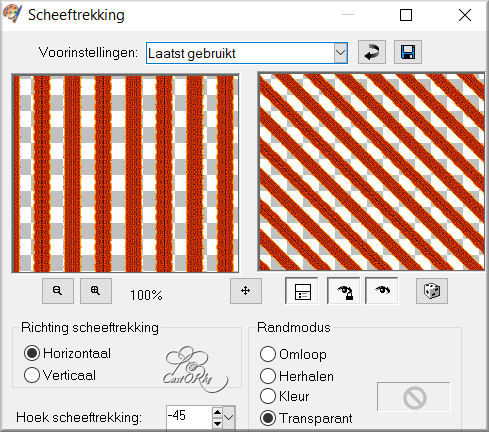Randomize parameters with the dice icon
The image size is (489, 432).
pos(432,291)
